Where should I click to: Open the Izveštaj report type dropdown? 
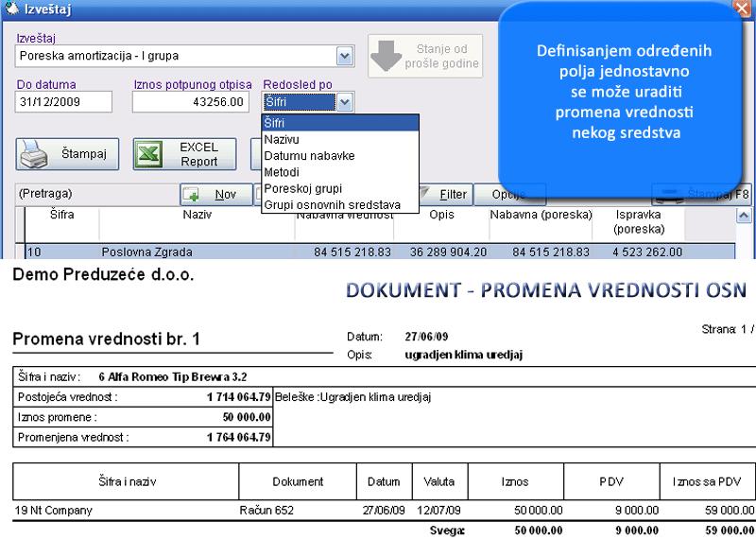point(345,56)
